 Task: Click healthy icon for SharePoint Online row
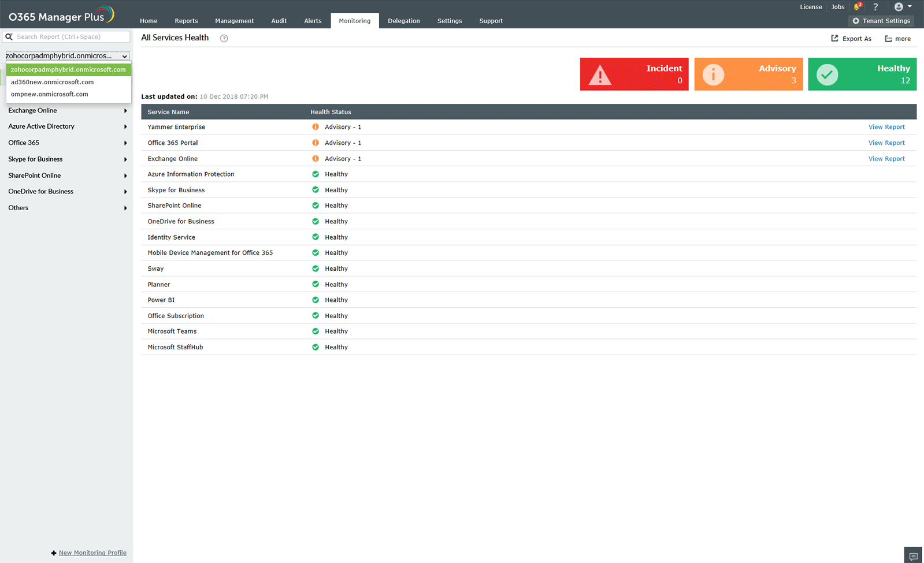click(x=316, y=206)
